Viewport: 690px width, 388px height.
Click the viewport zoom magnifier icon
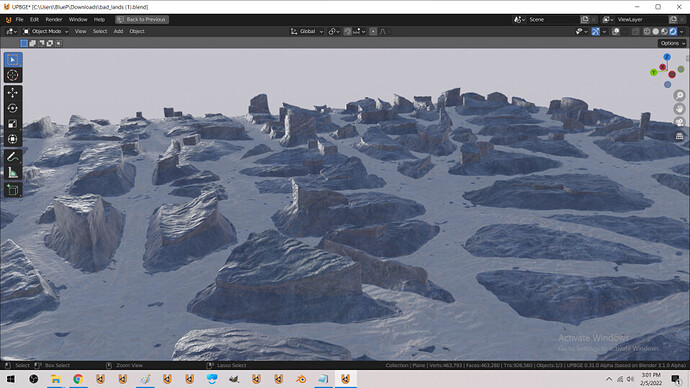click(679, 95)
